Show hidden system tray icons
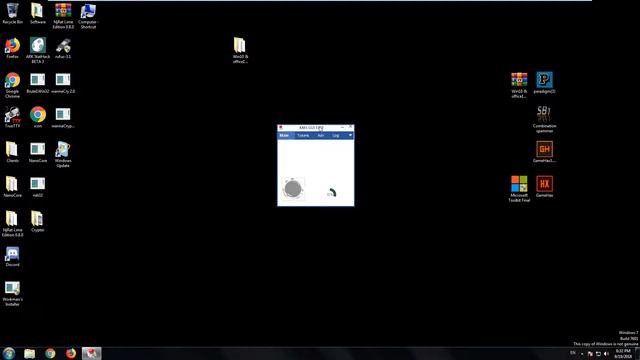Image resolution: width=640 pixels, height=360 pixels. [x=582, y=353]
